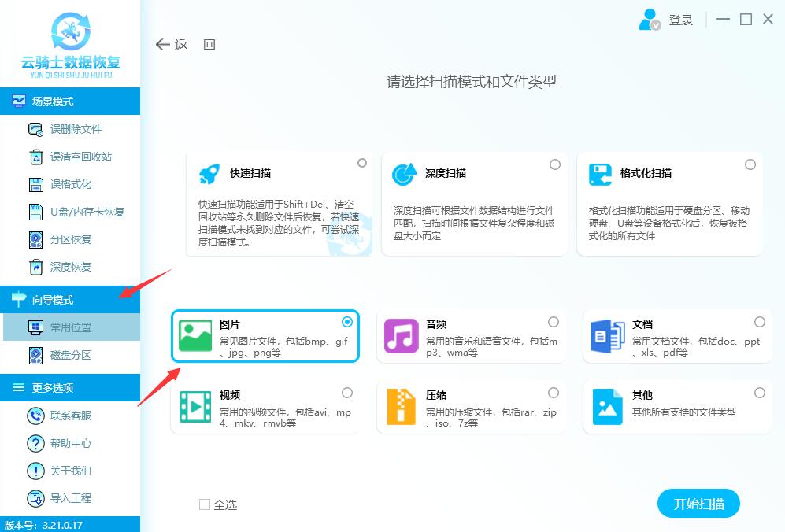Viewport: 785px width, 532px height.
Task: Click the 常用位置 monitor icon
Action: pos(35,328)
